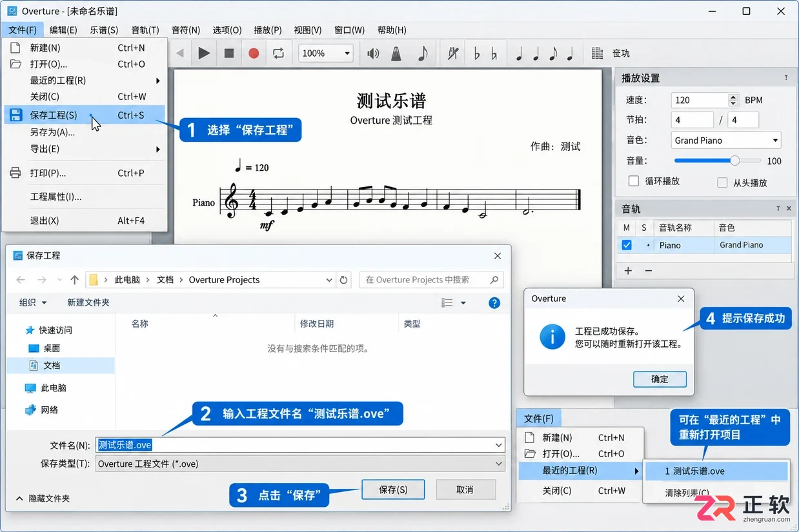Enable the 循环播放 checkbox
Image resolution: width=799 pixels, height=532 pixels.
point(634,181)
